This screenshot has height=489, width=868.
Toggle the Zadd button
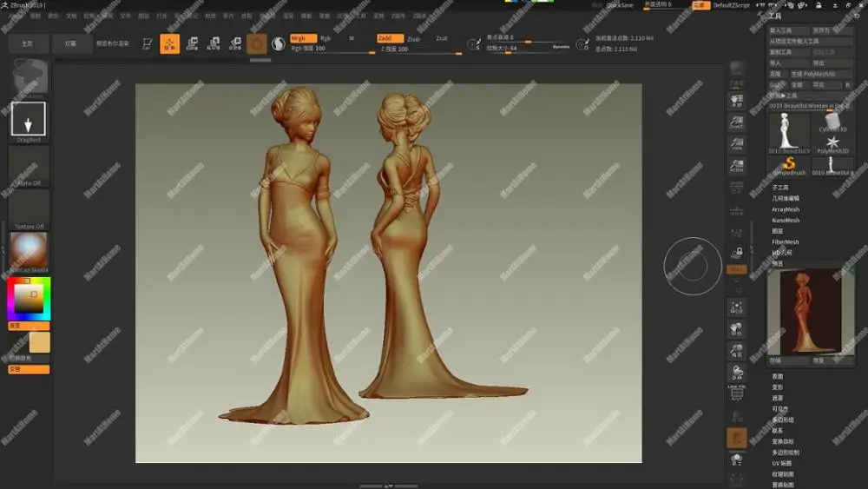(390, 38)
